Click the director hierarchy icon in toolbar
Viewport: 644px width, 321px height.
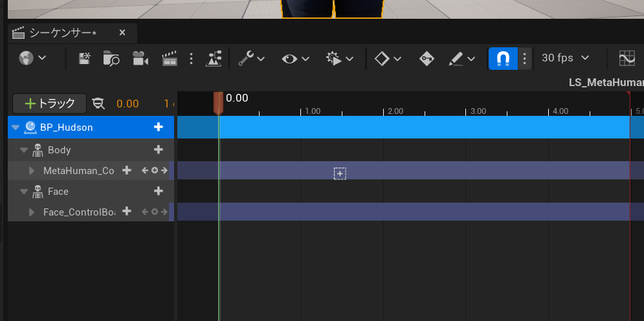[214, 58]
